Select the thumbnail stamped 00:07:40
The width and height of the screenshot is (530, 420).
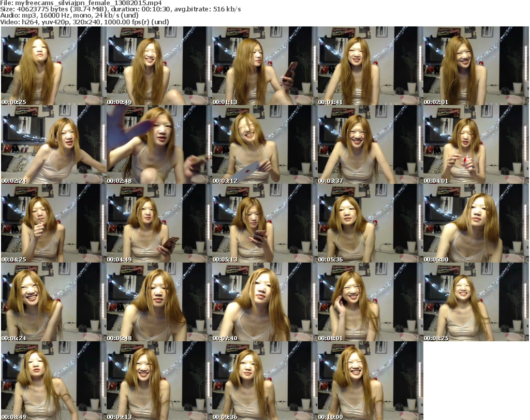[264, 302]
